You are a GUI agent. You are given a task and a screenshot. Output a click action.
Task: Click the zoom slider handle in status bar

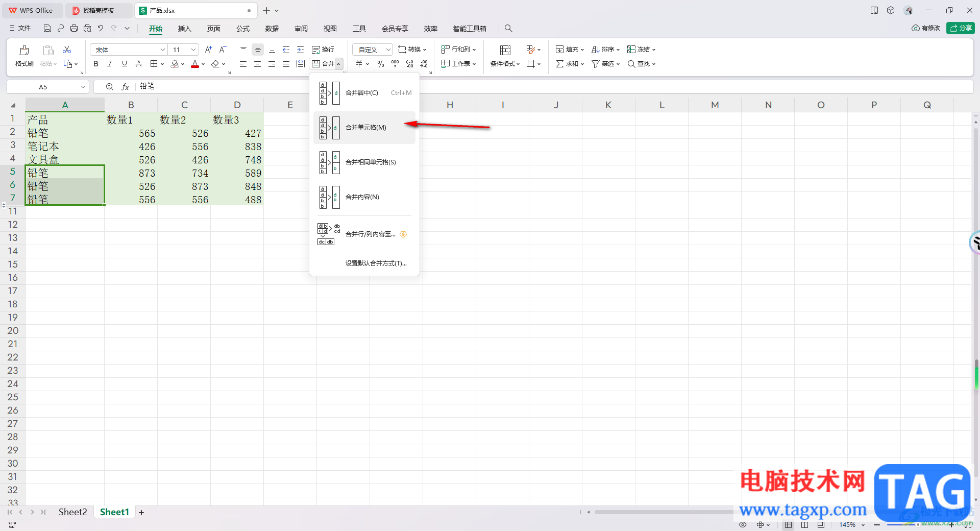pos(918,525)
